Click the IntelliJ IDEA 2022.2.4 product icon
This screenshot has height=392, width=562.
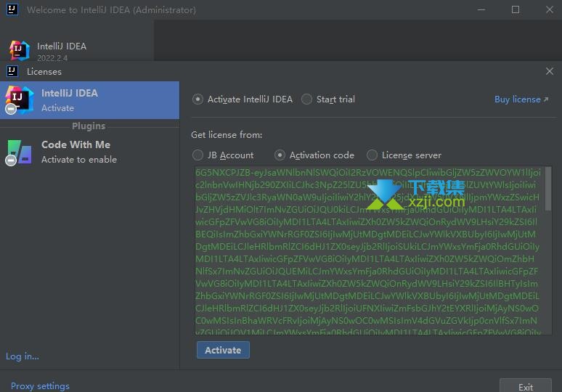(x=19, y=51)
